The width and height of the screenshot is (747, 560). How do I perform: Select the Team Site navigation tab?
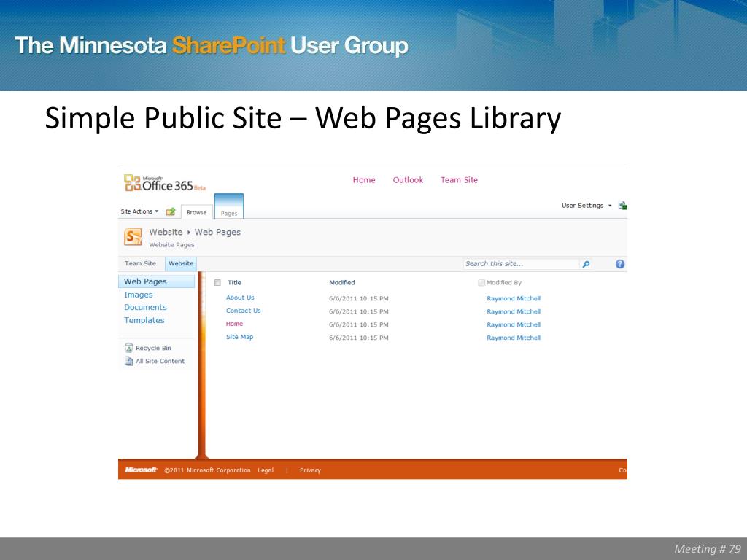click(x=141, y=263)
